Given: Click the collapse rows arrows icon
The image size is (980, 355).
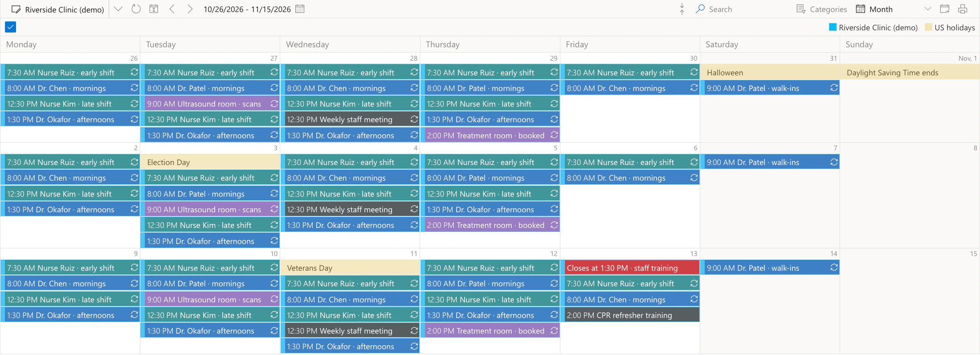Looking at the screenshot, I should [682, 9].
